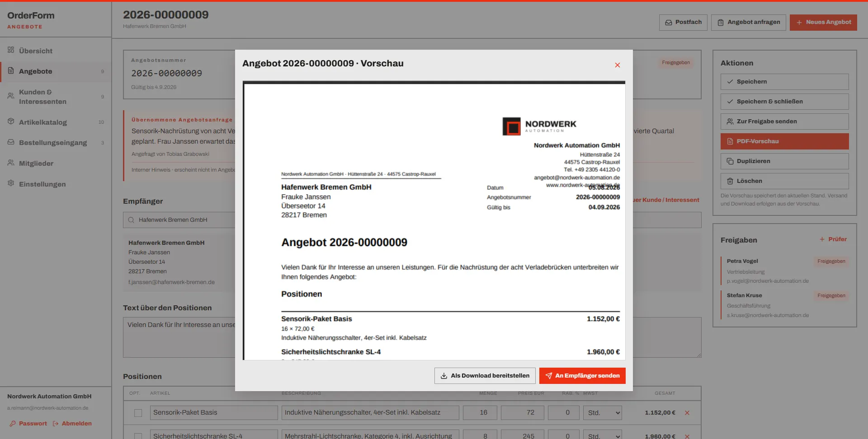Click the search icon in Empfänger field
Viewport: 868px width, 439px height.
point(131,220)
